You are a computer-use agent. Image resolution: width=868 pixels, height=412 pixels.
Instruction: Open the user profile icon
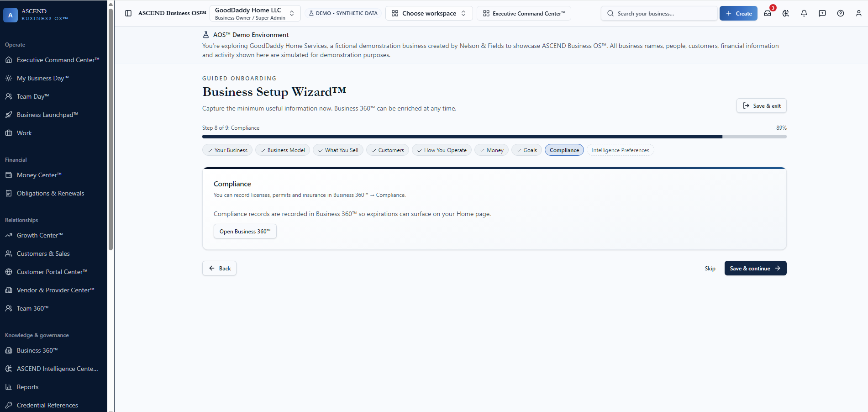pyautogui.click(x=859, y=13)
